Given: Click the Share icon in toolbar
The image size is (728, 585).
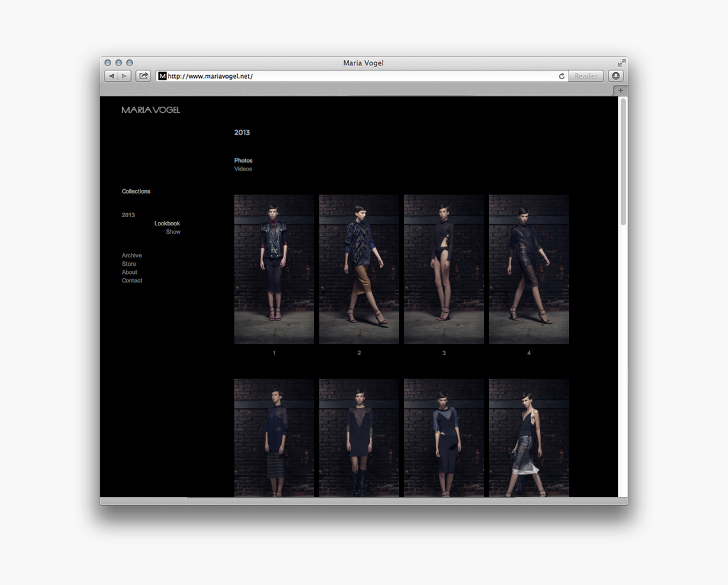Looking at the screenshot, I should pyautogui.click(x=143, y=76).
